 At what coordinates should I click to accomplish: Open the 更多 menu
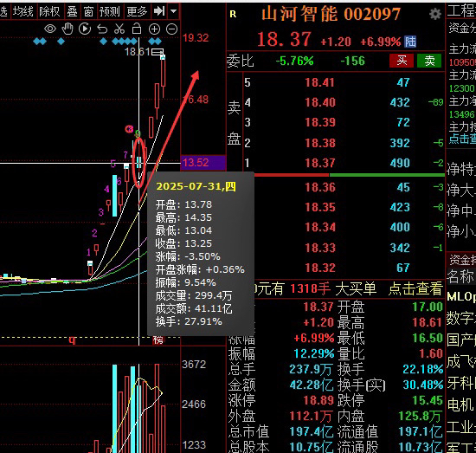click(137, 12)
